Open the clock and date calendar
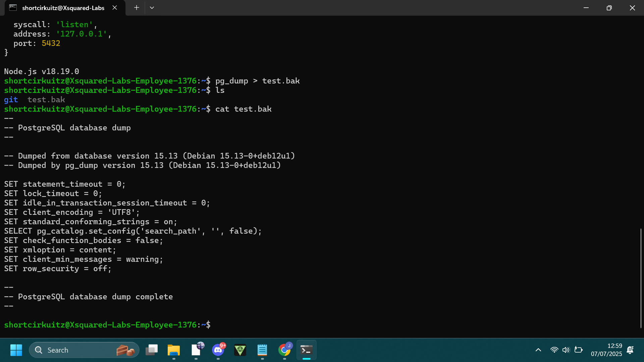 tap(606, 350)
